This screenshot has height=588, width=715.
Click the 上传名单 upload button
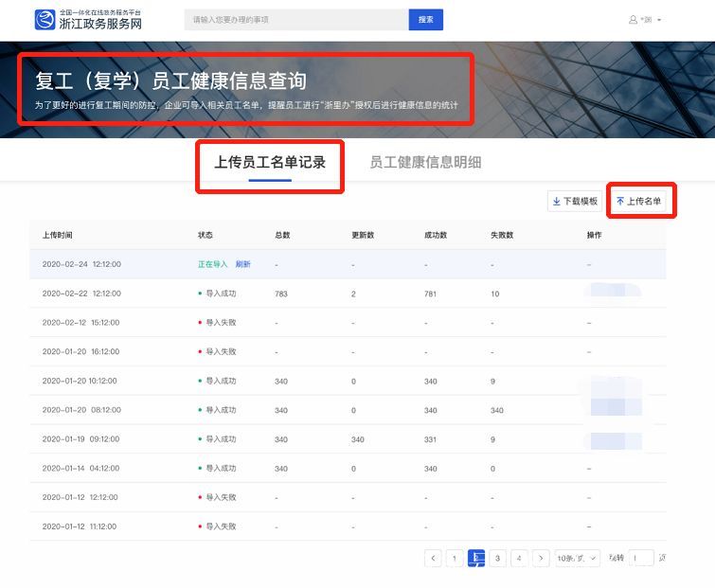tap(638, 201)
